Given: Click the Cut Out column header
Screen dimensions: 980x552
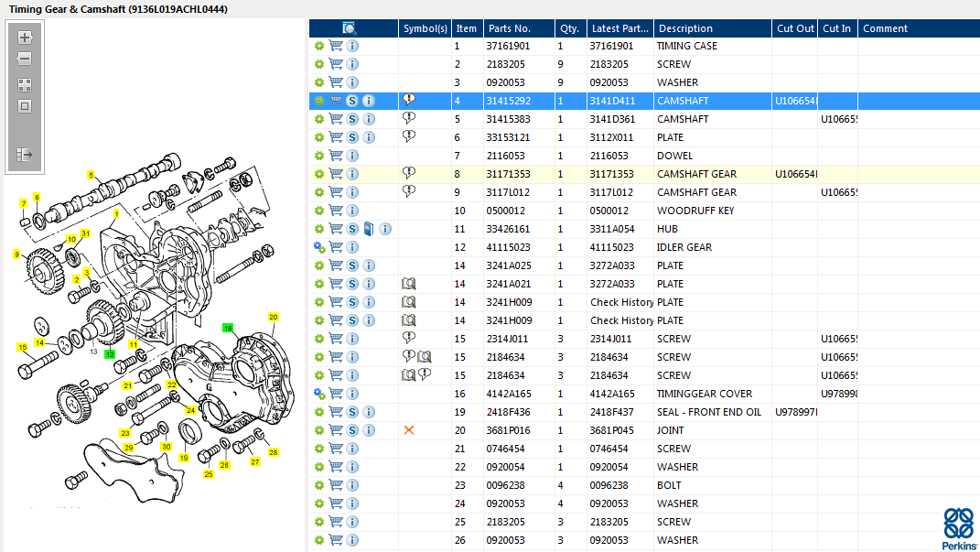Looking at the screenshot, I should point(794,28).
